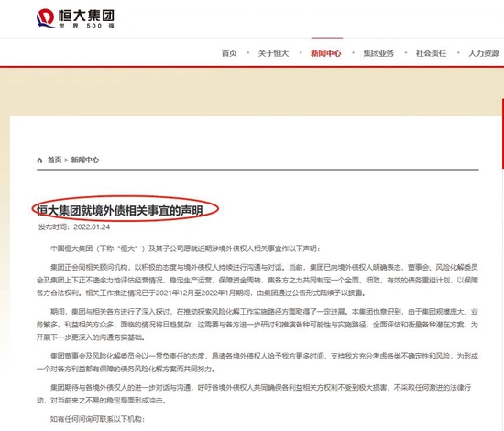Open the 社会责任 navigation item
504x431 pixels.
(x=431, y=53)
